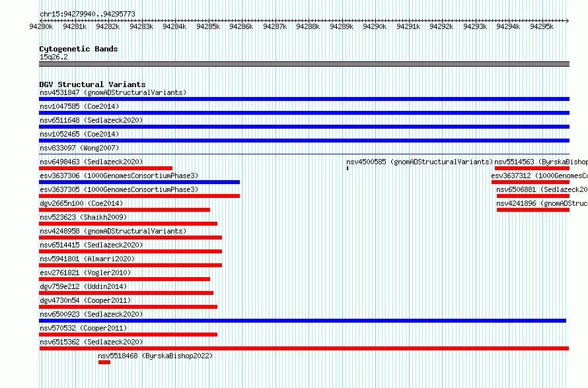Click the 94280k ruler tick label
This screenshot has width=588, height=388.
41,26
